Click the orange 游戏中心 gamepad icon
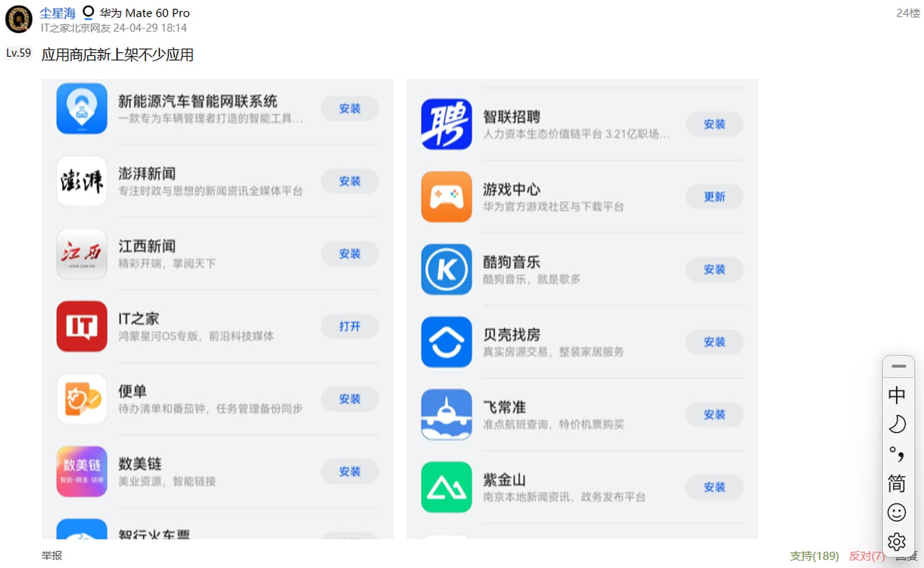 447,197
